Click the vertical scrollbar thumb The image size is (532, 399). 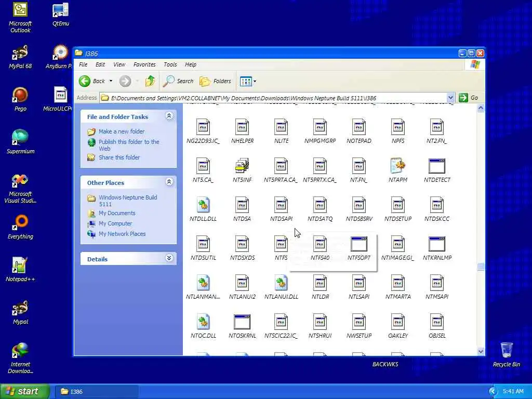481,267
